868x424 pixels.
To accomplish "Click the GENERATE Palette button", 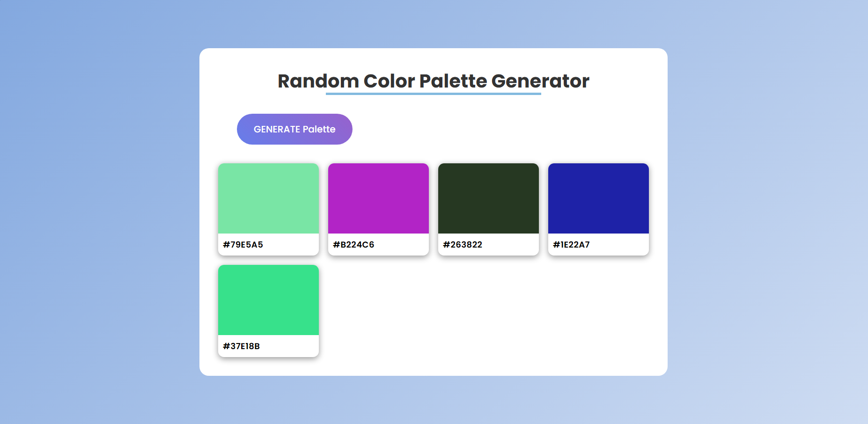I will click(294, 129).
